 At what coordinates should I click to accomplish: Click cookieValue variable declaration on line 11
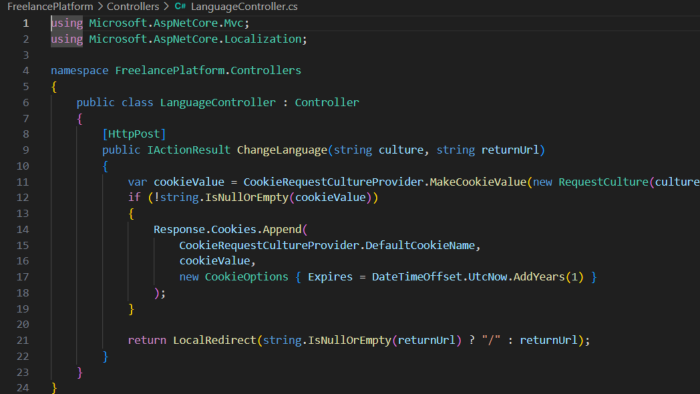(x=189, y=182)
